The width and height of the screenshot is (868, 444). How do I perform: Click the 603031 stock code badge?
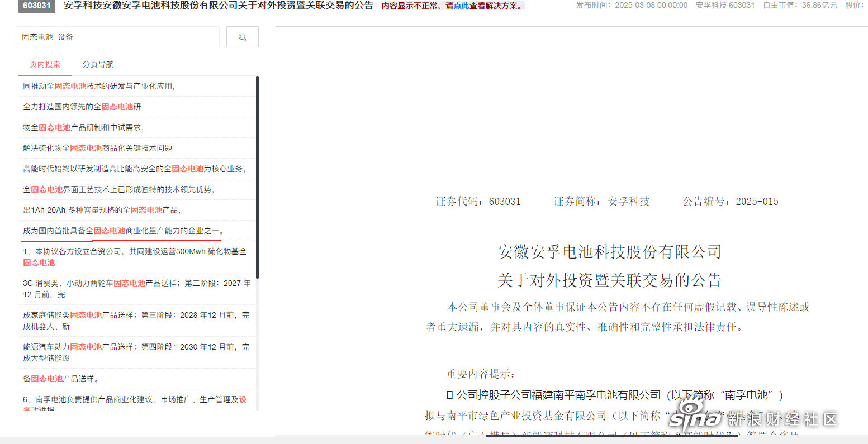37,6
